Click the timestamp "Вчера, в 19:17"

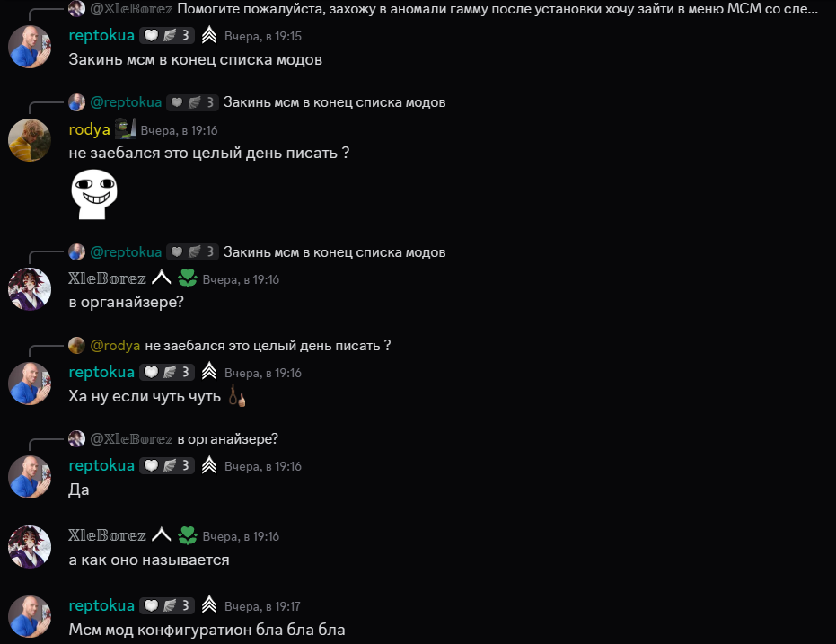coord(262,606)
